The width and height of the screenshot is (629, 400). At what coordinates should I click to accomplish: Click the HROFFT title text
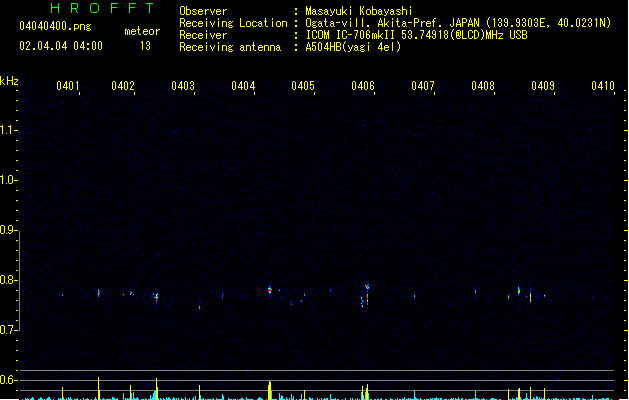tap(102, 8)
